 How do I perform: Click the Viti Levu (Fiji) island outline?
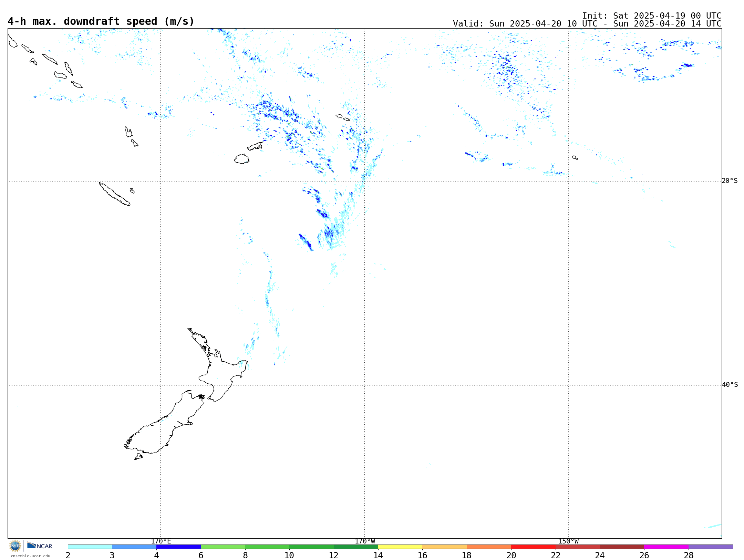pos(242,159)
